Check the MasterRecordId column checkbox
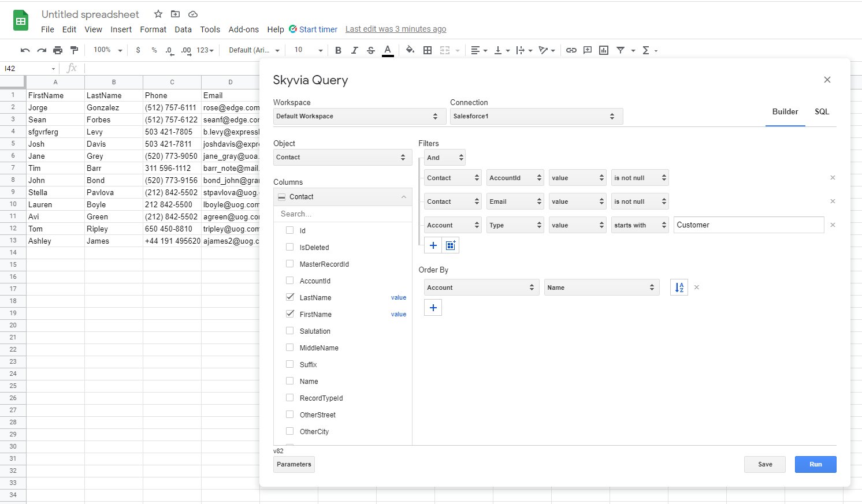The image size is (862, 504). [x=290, y=264]
